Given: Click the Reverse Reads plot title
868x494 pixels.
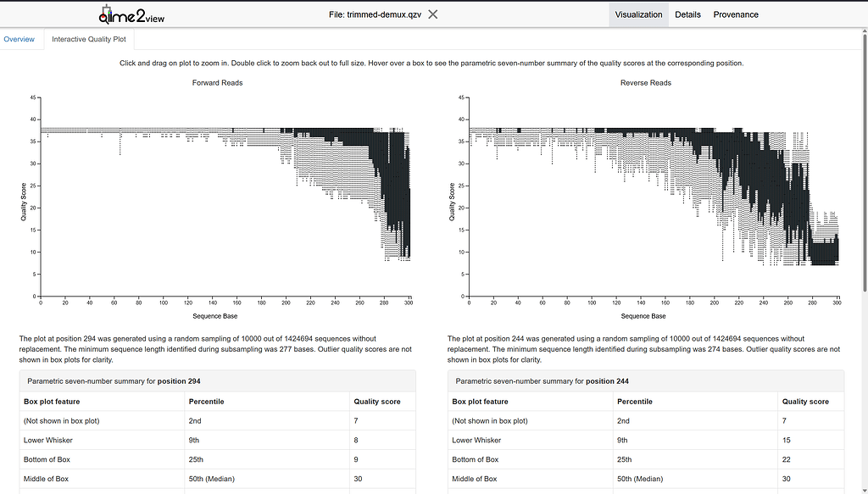Looking at the screenshot, I should point(646,83).
